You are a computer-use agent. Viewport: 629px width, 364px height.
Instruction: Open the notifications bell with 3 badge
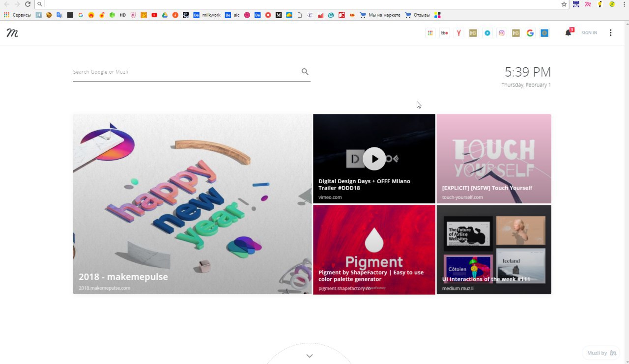pyautogui.click(x=569, y=32)
